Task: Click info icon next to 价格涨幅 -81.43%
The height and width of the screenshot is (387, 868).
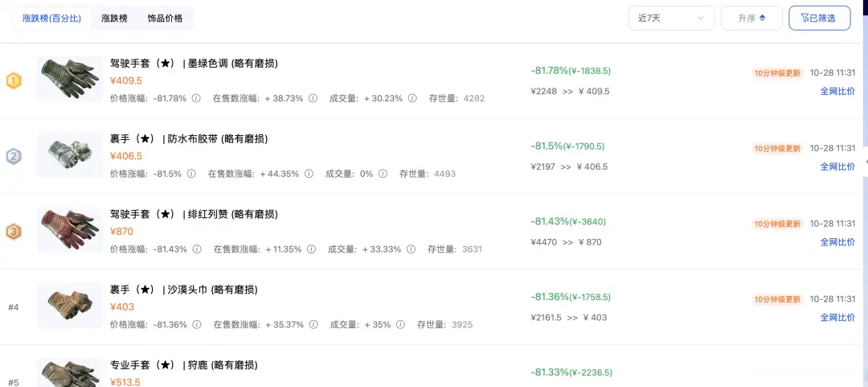Action: coord(199,249)
